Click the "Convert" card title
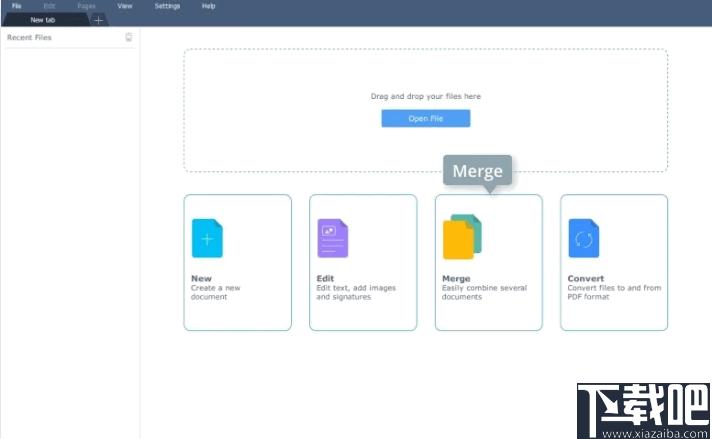This screenshot has width=712, height=439. pos(586,278)
